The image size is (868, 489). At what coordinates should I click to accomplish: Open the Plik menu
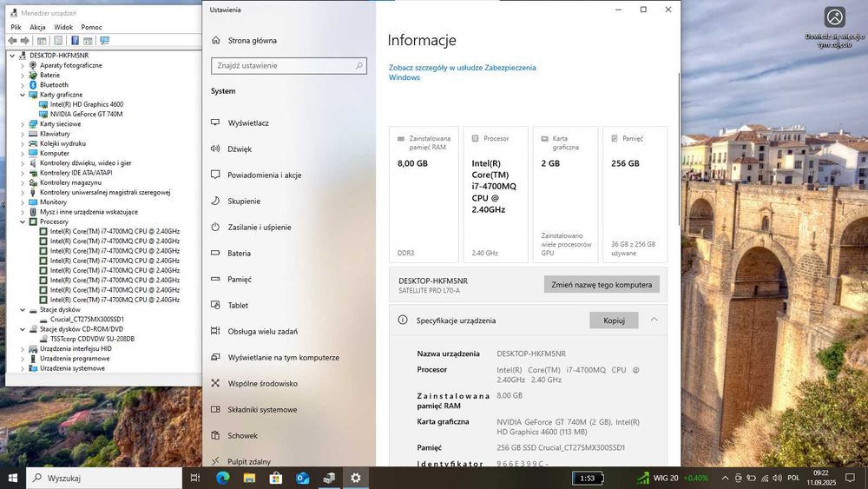(x=16, y=27)
